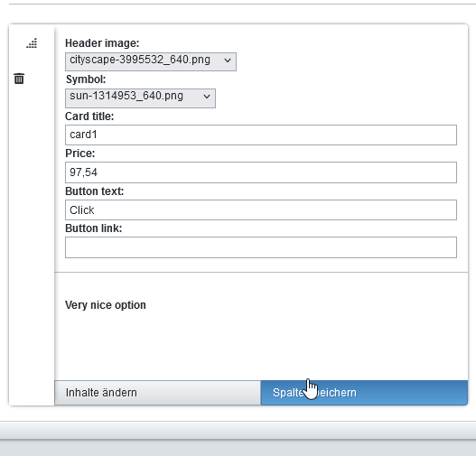Click the dotted drag handle icon
This screenshot has height=456, width=476.
tap(32, 43)
